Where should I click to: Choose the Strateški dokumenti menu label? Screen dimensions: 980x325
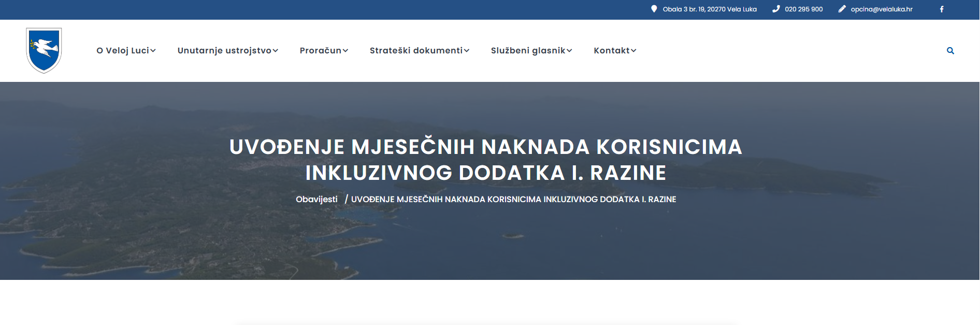416,50
